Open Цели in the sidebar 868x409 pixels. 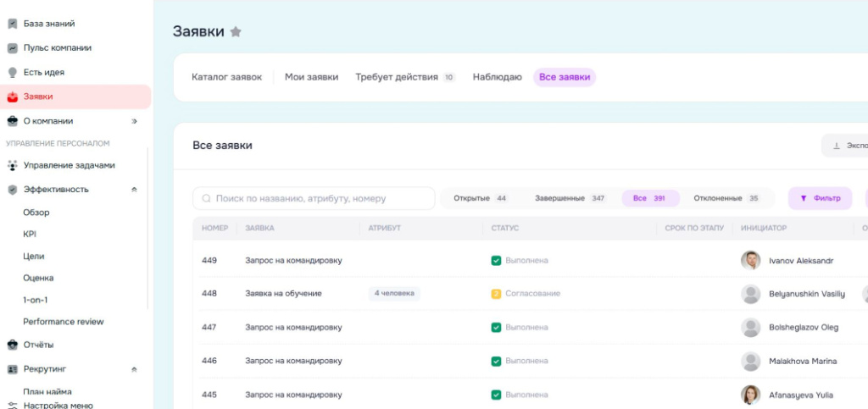click(x=33, y=257)
